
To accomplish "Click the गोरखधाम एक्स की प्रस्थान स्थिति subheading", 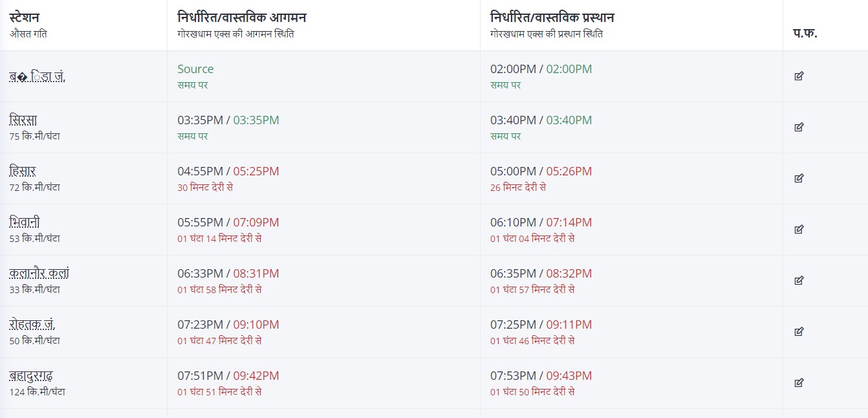I will [547, 34].
